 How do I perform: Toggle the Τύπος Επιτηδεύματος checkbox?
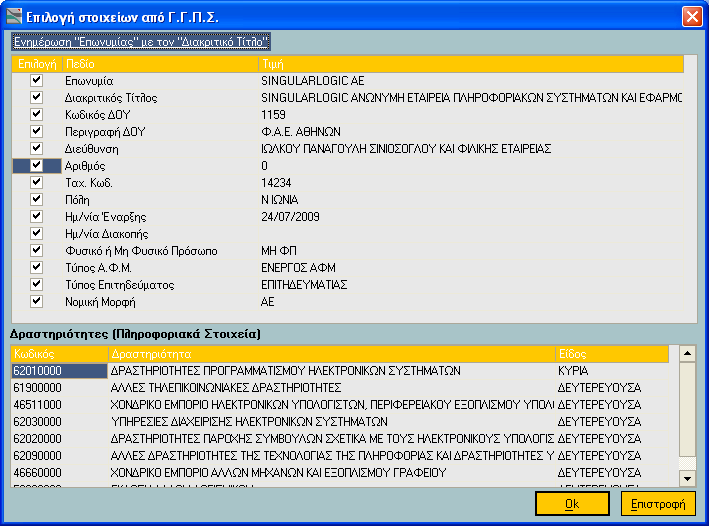(37, 284)
